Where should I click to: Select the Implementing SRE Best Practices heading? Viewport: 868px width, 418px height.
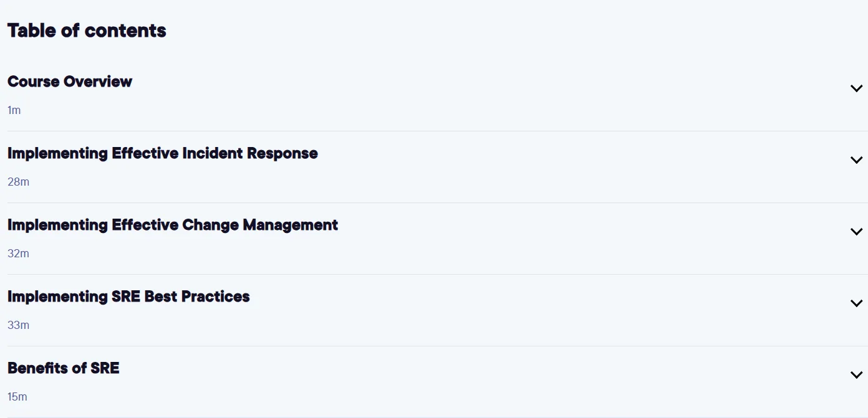[128, 297]
